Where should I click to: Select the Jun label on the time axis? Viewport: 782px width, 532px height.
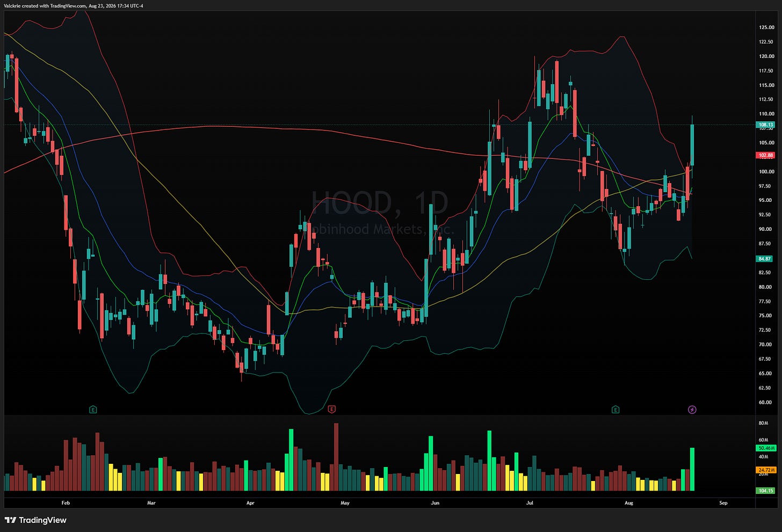pos(435,503)
